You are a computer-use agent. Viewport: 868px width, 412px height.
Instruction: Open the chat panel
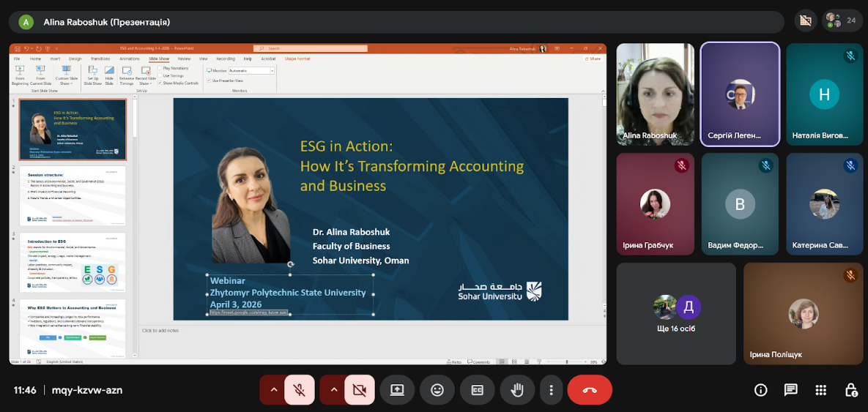pos(791,390)
